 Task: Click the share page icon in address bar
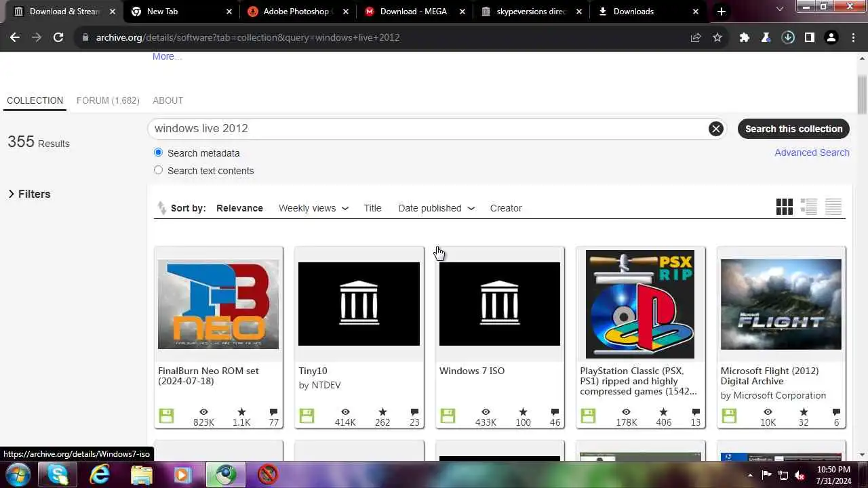[x=696, y=37]
